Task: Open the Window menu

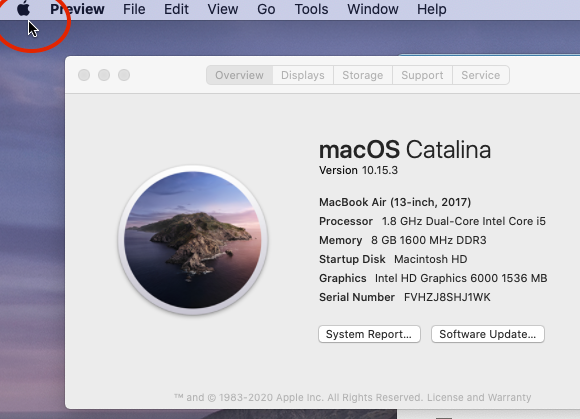Action: (373, 9)
